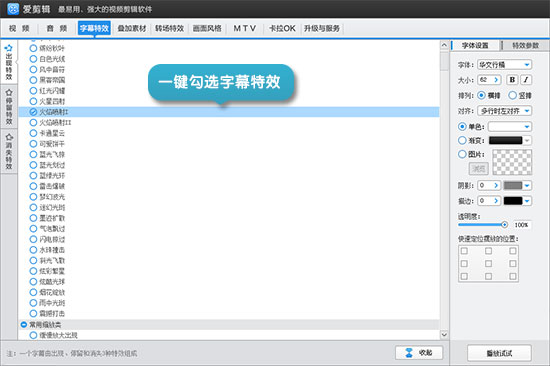Click the 阴影 shadow value stepper arrow
Image resolution: width=550 pixels, height=366 pixels.
[496, 185]
